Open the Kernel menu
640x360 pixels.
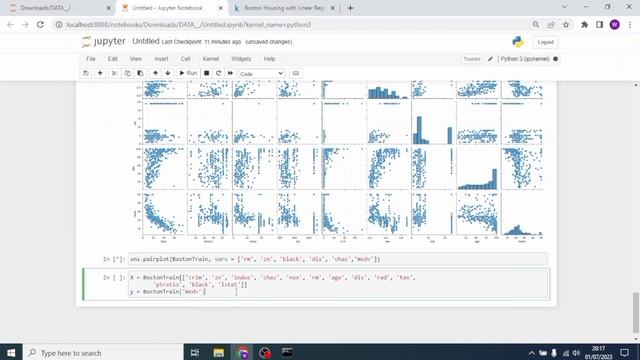point(211,59)
